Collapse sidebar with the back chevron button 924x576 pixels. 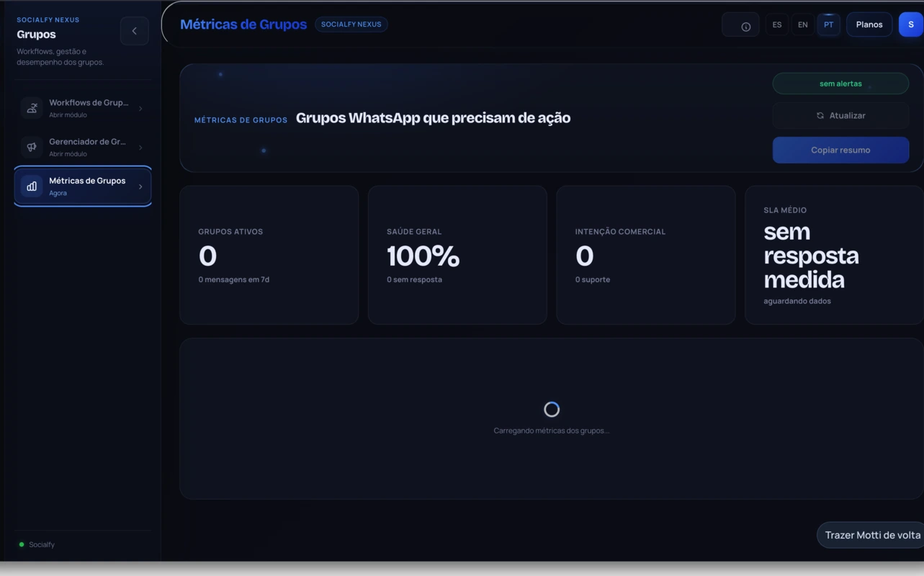click(134, 31)
